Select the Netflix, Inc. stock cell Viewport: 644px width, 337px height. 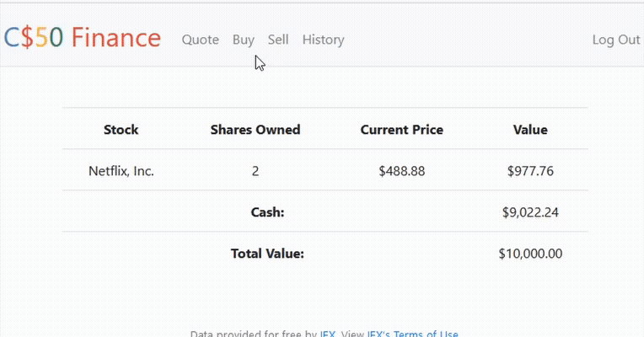(121, 171)
